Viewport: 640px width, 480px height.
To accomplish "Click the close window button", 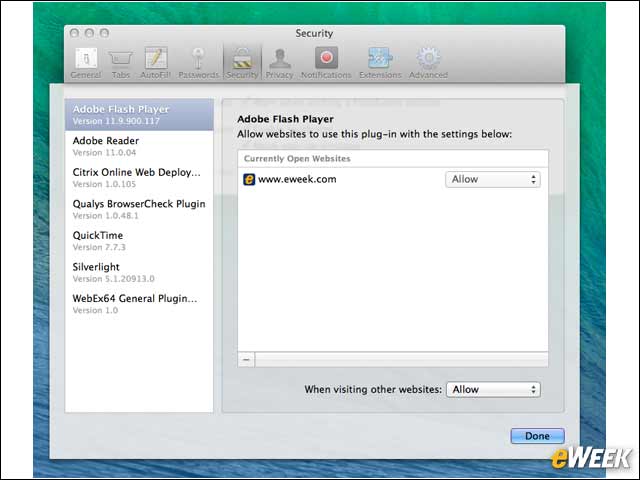I will point(74,33).
